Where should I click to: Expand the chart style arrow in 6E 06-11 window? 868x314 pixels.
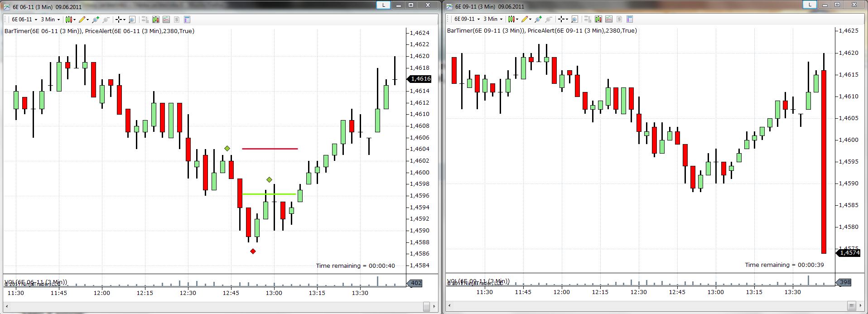point(74,19)
